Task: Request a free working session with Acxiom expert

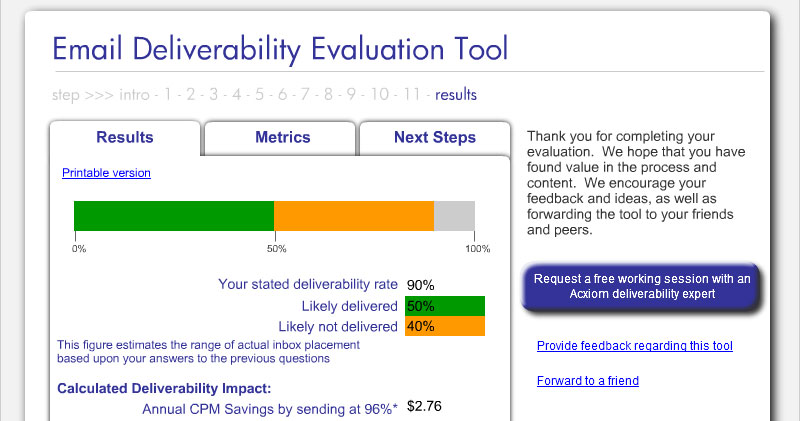Action: [641, 287]
